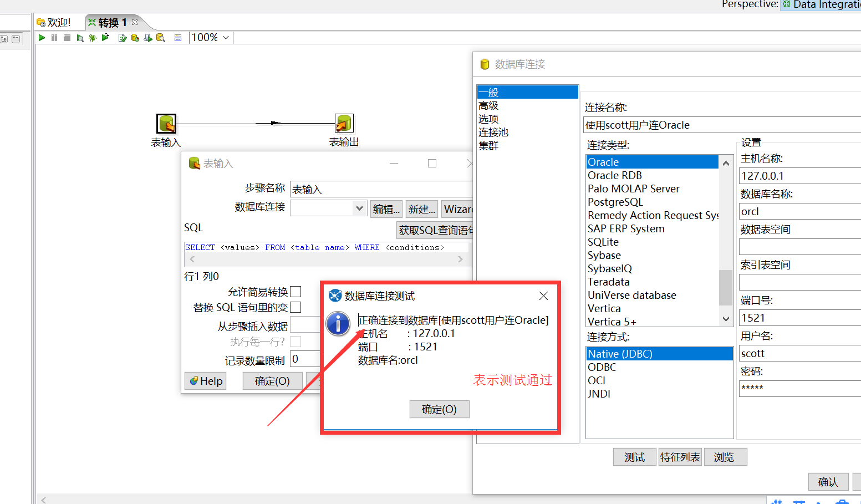Click the connection type list up arrow
Screen dimensions: 861x504
click(726, 163)
